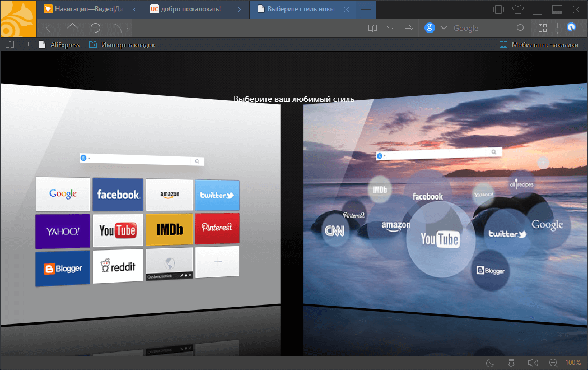The width and height of the screenshot is (588, 370).
Task: Click the plus bubble in seascape style
Action: [x=543, y=163]
